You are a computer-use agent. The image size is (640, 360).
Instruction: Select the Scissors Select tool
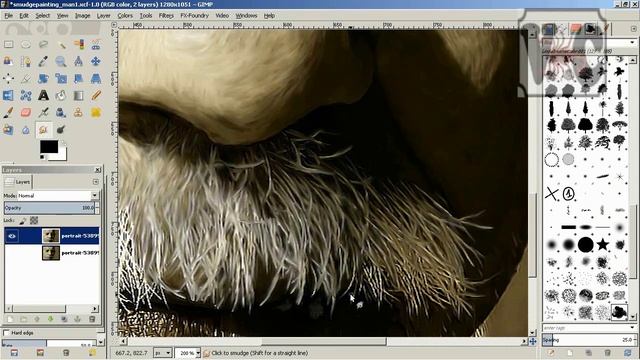(96, 44)
